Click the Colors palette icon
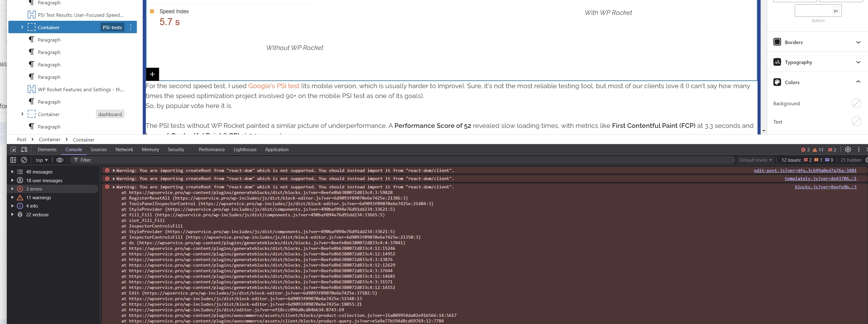Image resolution: width=868 pixels, height=324 pixels. point(777,82)
